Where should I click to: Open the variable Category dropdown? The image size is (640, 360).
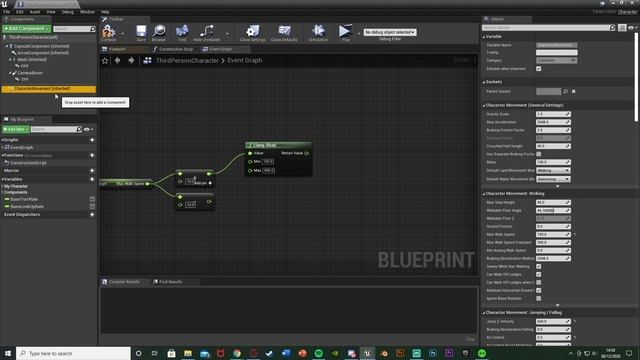point(557,60)
